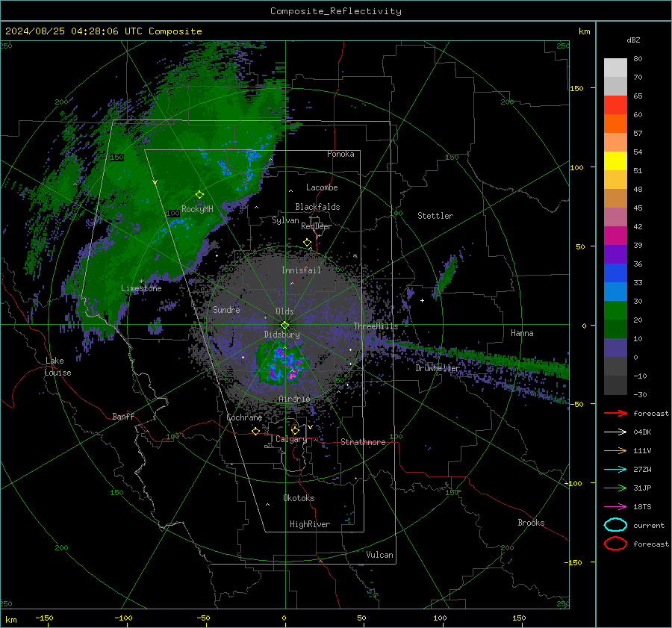Click the Limestone label
The width and height of the screenshot is (672, 628).
point(141,288)
